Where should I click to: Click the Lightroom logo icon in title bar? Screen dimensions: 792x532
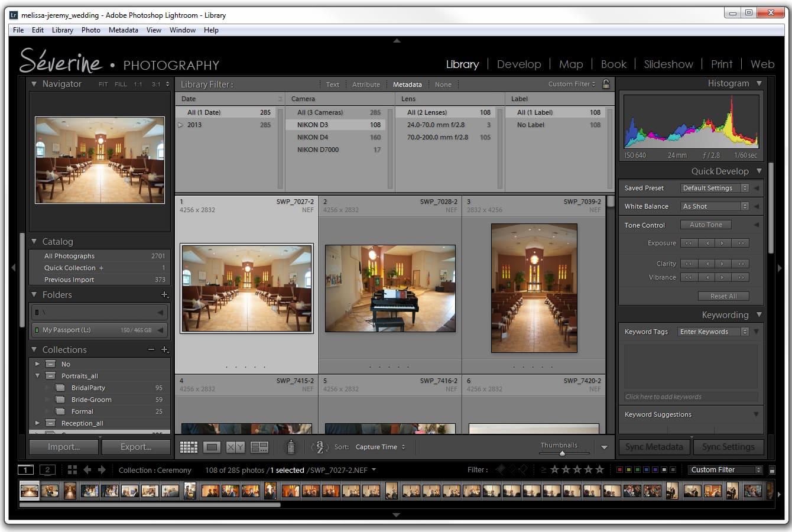13,15
